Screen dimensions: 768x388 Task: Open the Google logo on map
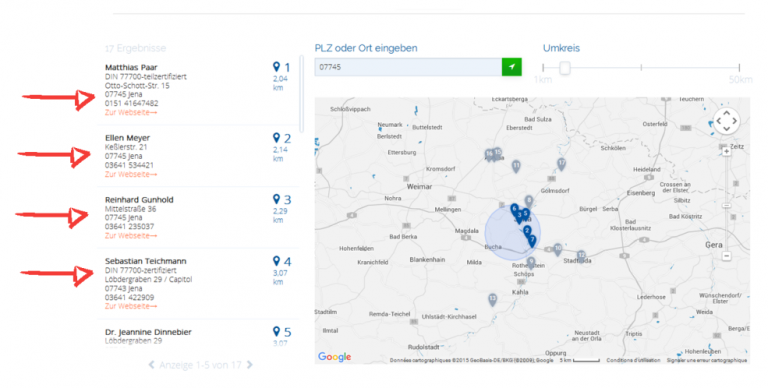click(335, 357)
